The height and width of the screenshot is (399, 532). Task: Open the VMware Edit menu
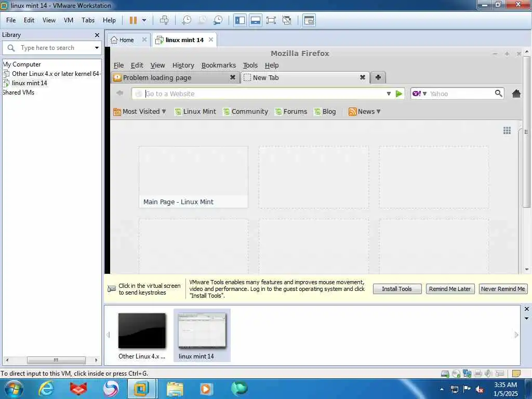pyautogui.click(x=29, y=20)
